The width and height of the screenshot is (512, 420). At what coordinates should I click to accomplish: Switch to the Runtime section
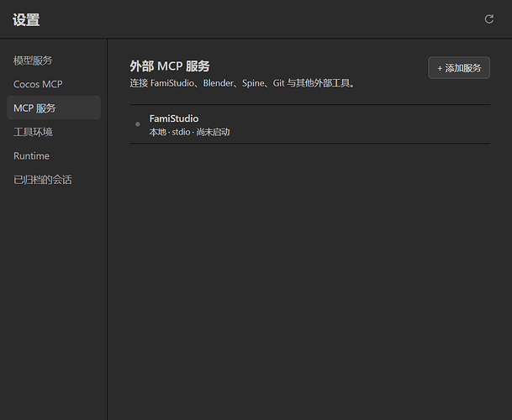(54, 155)
